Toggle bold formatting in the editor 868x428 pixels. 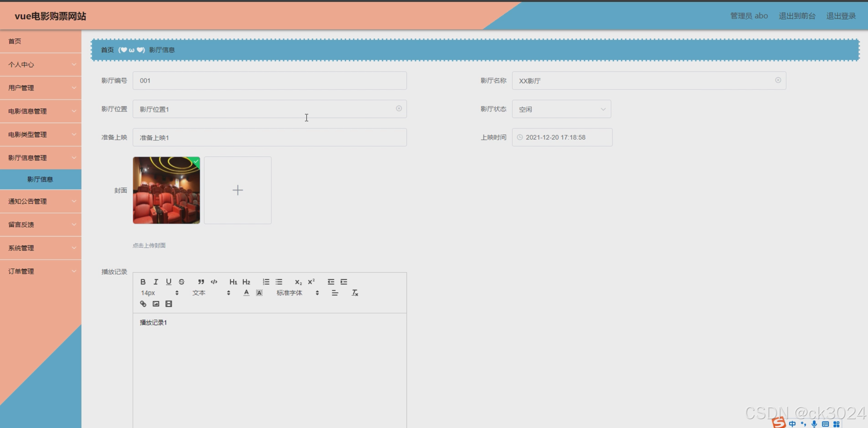[x=143, y=282]
